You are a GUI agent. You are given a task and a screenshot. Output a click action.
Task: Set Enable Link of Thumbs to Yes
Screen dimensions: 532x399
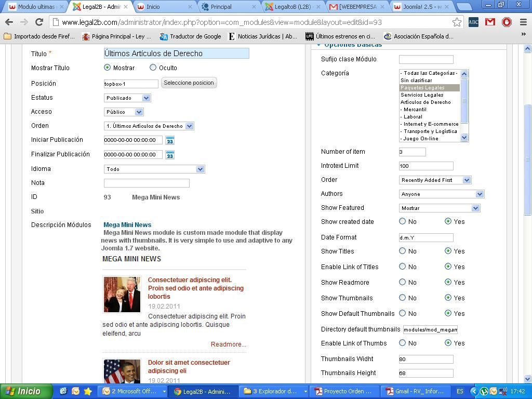[448, 343]
